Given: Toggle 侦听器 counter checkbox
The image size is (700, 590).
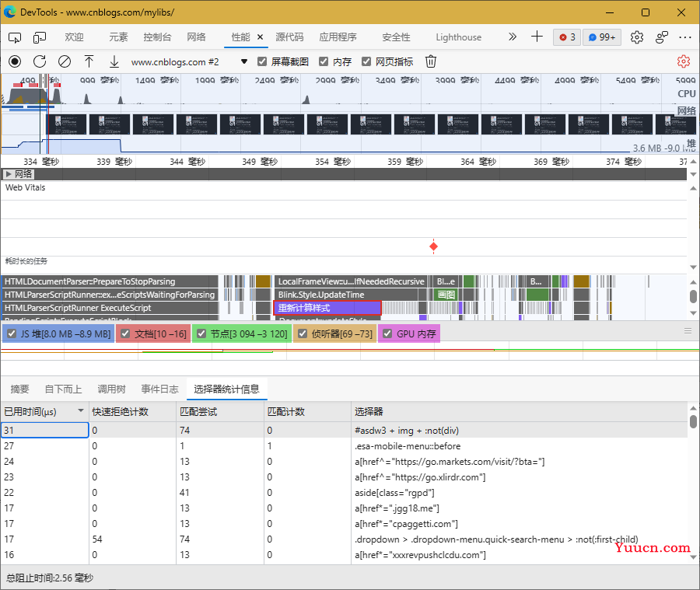Looking at the screenshot, I should 303,333.
